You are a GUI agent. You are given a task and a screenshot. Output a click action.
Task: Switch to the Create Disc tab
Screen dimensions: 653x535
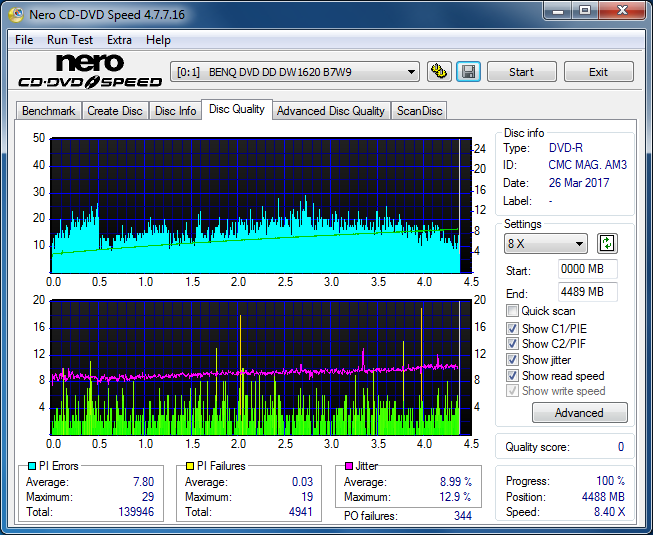[x=115, y=111]
